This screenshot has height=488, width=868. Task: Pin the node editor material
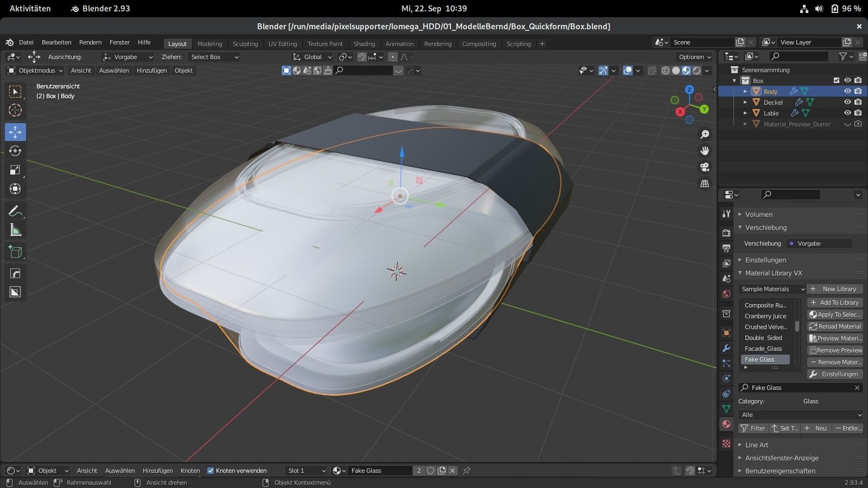467,471
